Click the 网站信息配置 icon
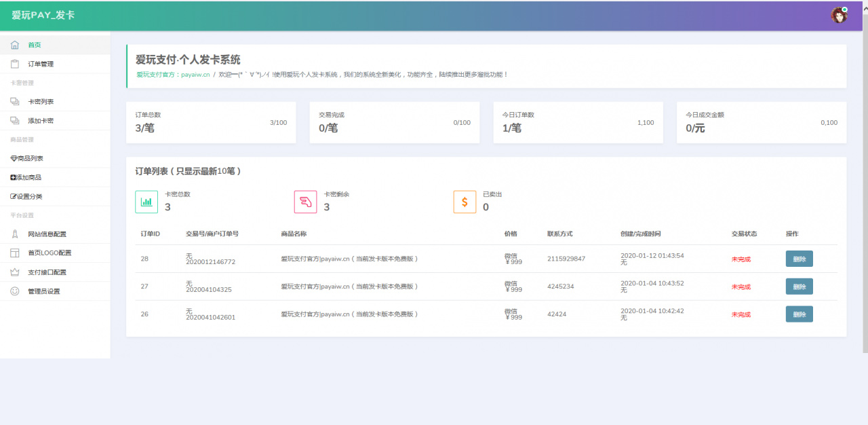 point(14,234)
